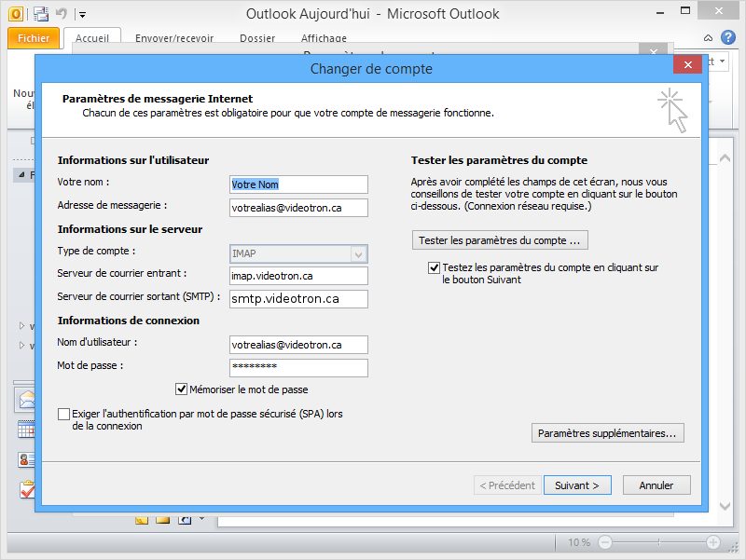Screen dimensions: 746x560
Task: Open the navigation pane configure buttons dropdown arrow
Action: tap(201, 519)
